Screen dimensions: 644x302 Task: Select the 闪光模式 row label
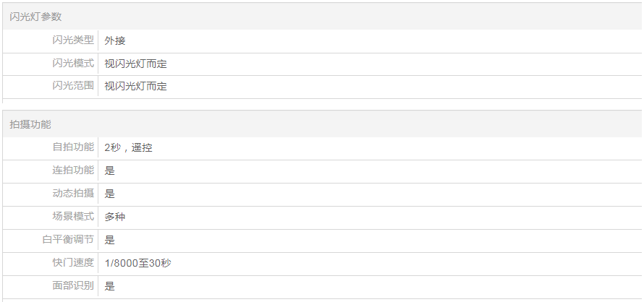[73, 64]
